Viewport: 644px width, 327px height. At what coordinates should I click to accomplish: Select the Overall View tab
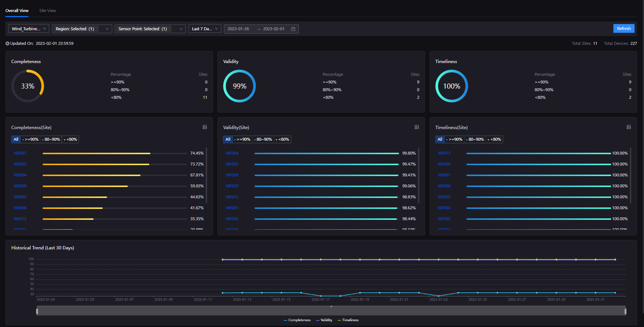coord(17,11)
